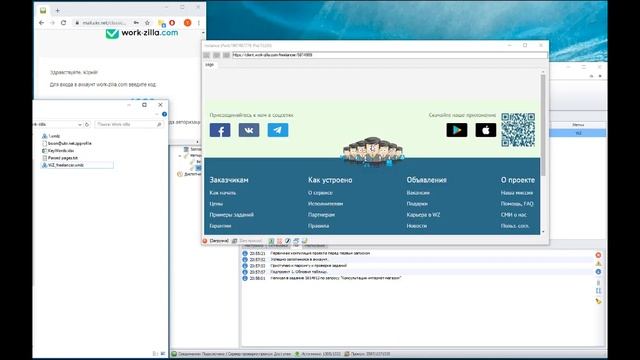Select the page tab in the instance window

click(x=209, y=64)
